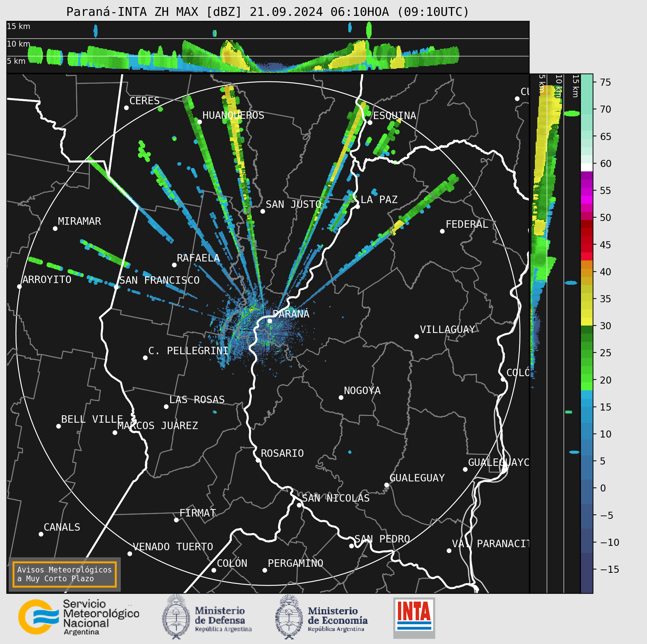
Task: Click the 70 dBZ mint color band
Action: (587, 110)
